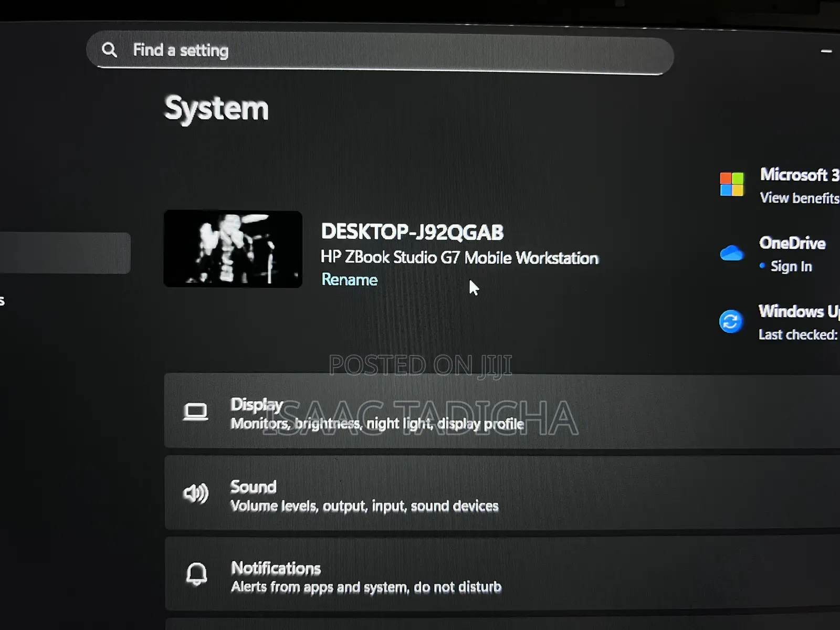Open Sound settings row
The width and height of the screenshot is (840, 630).
click(x=502, y=493)
